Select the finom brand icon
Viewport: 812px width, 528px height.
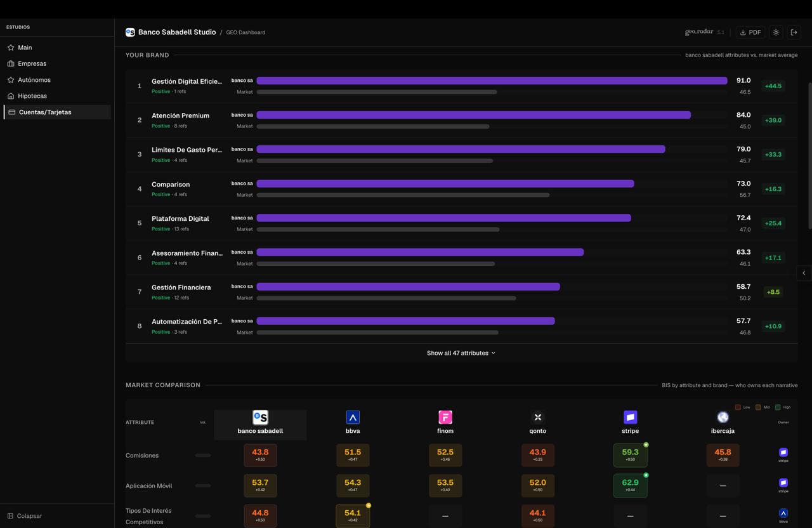pos(445,417)
